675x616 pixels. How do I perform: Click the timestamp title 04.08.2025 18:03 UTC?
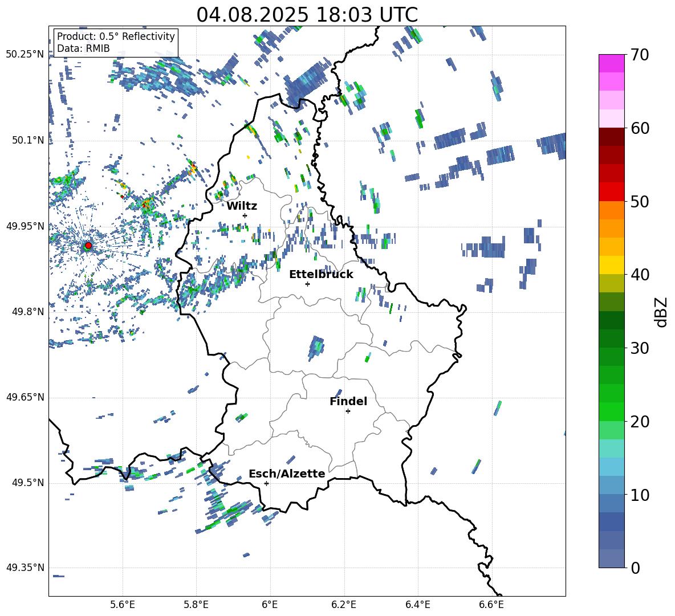click(x=307, y=15)
